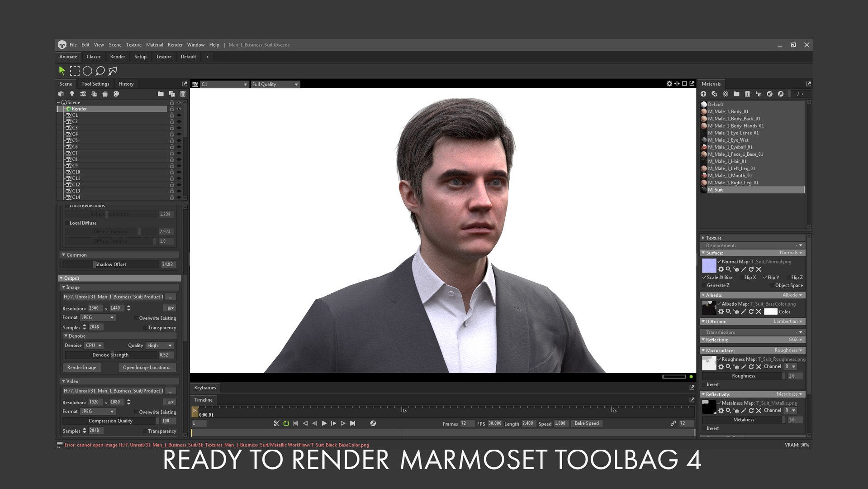The image size is (868, 489).
Task: Click the Render Image button
Action: pyautogui.click(x=81, y=368)
